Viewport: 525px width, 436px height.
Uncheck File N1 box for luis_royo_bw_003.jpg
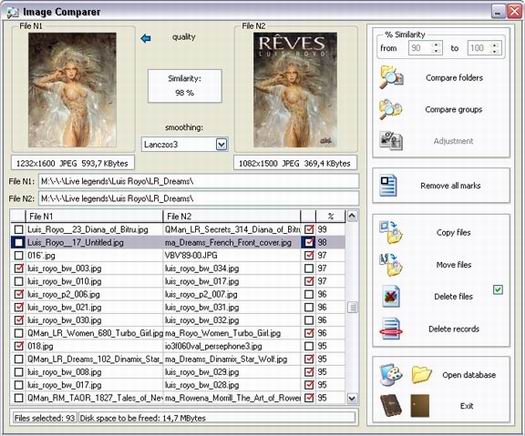click(19, 268)
